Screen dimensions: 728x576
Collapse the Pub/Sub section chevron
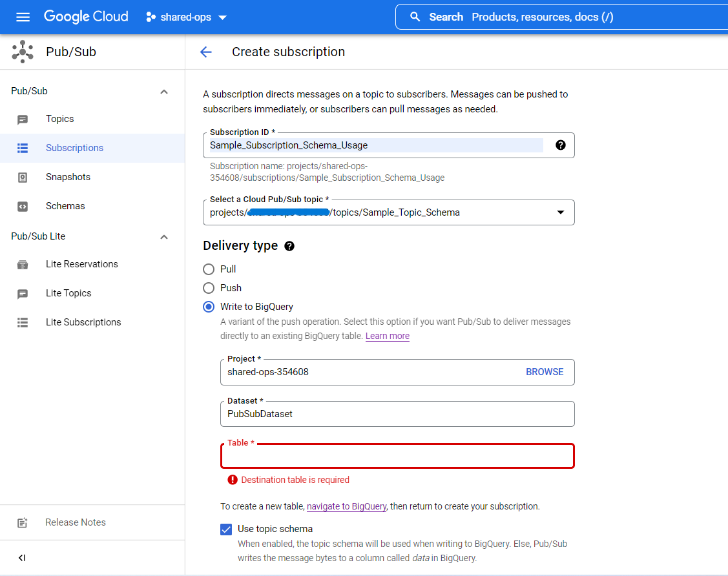[x=163, y=91]
